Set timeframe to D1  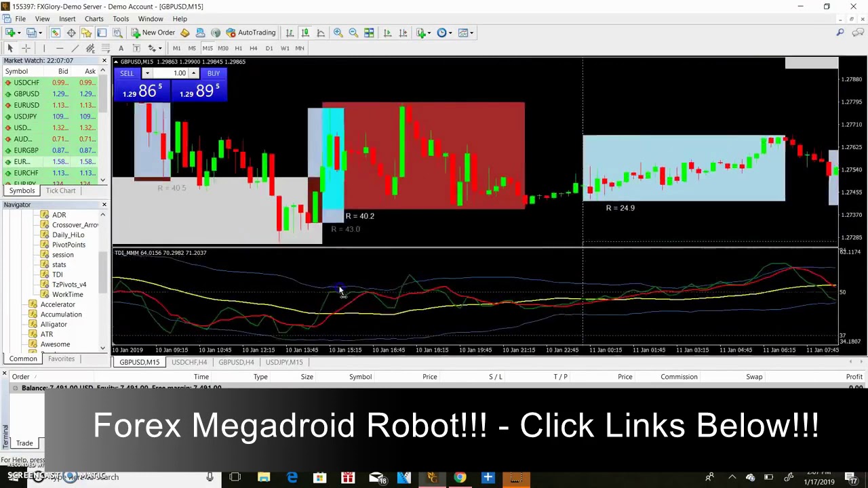click(x=269, y=48)
